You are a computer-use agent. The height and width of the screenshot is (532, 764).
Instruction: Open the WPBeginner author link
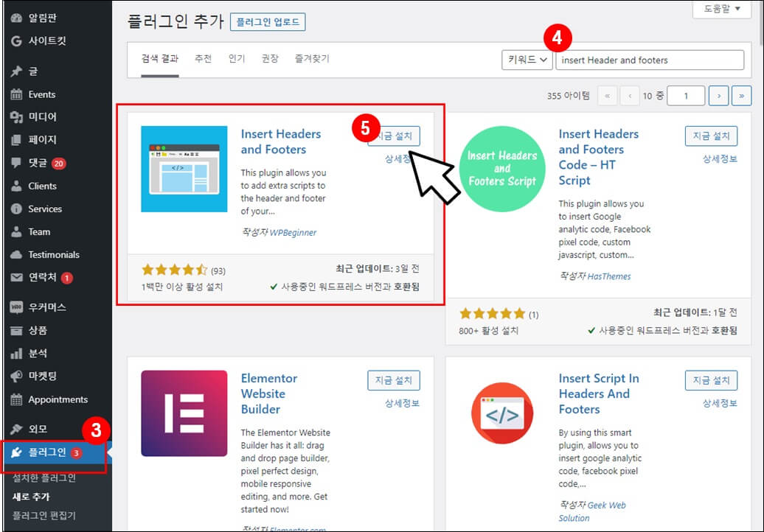point(293,233)
